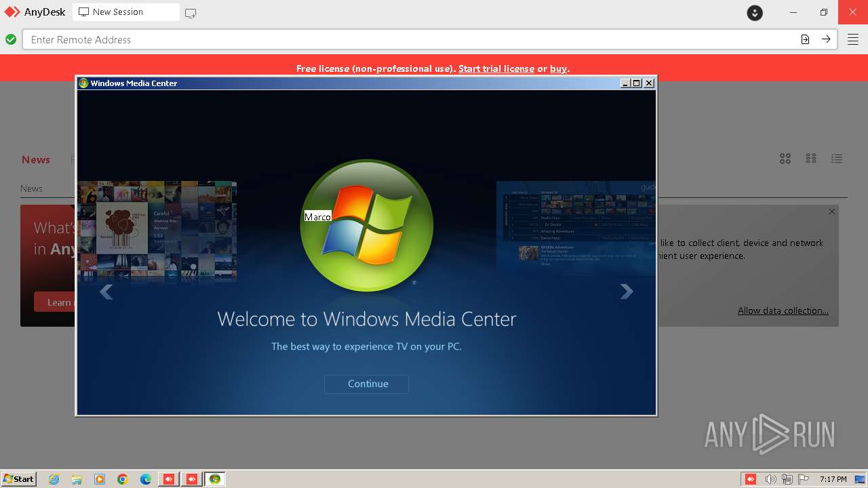Click the Welcome to Windows Media Center heading
The image size is (868, 488).
(x=367, y=319)
